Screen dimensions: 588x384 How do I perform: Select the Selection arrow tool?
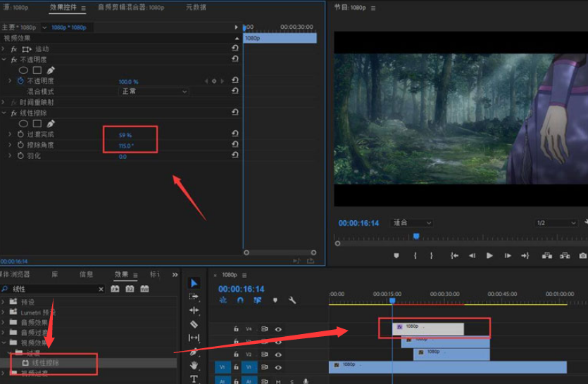[x=194, y=283]
